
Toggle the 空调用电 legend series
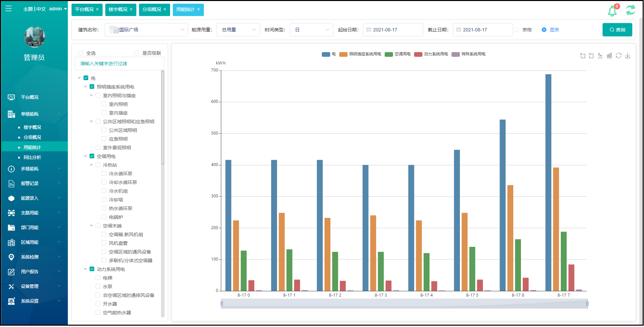pyautogui.click(x=398, y=54)
